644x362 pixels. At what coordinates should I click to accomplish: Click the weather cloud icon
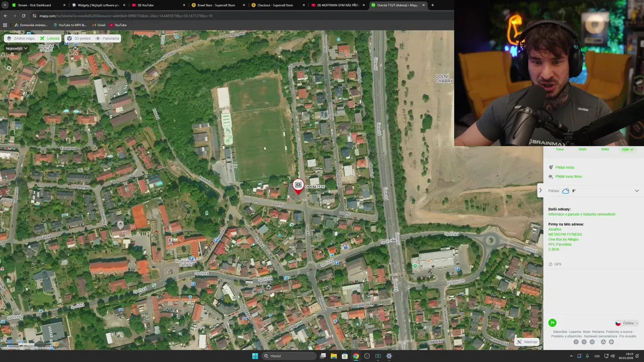(566, 191)
